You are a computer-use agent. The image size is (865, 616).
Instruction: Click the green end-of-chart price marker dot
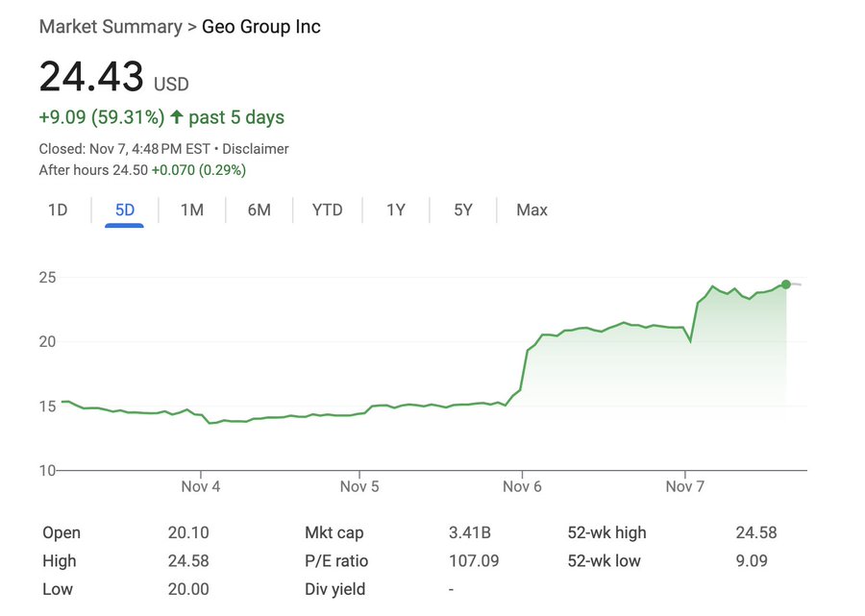point(785,284)
